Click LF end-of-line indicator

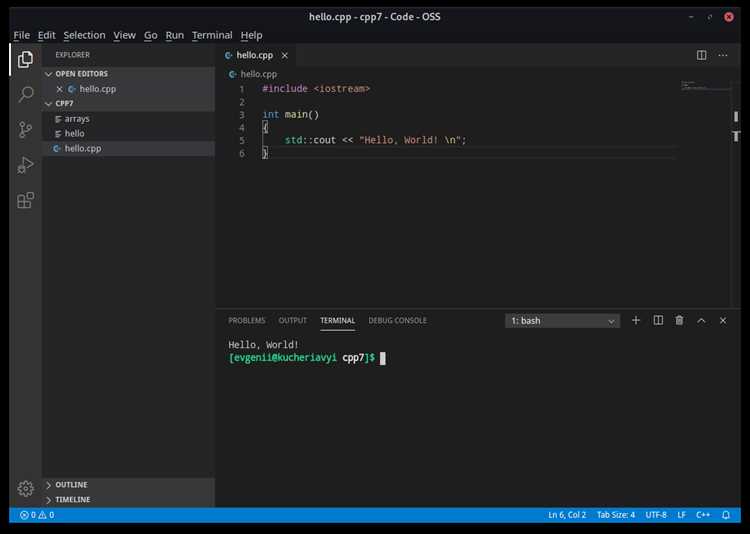[x=681, y=515]
